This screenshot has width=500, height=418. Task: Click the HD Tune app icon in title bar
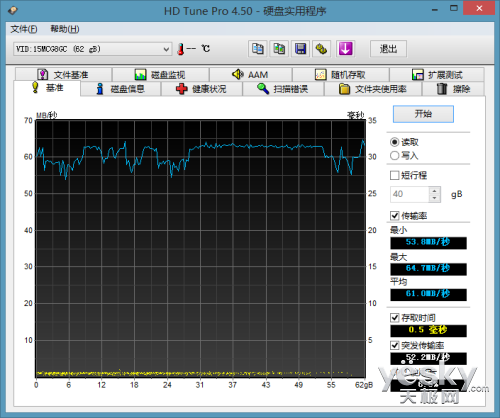click(13, 10)
